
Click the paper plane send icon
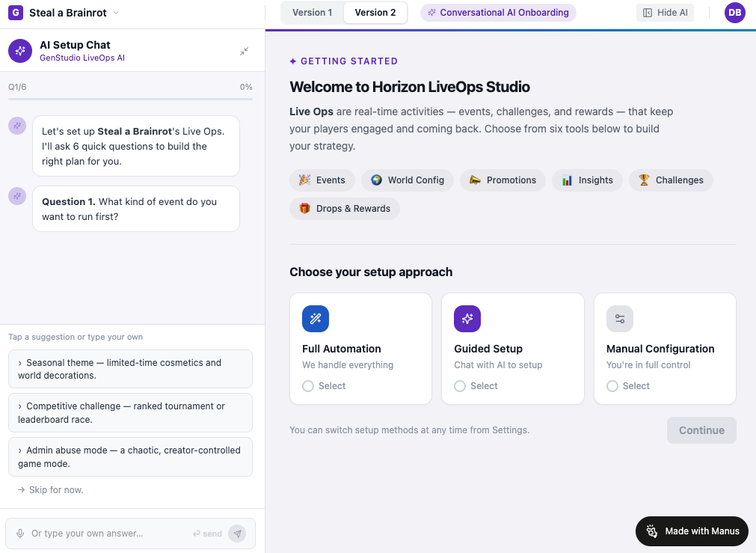point(237,534)
